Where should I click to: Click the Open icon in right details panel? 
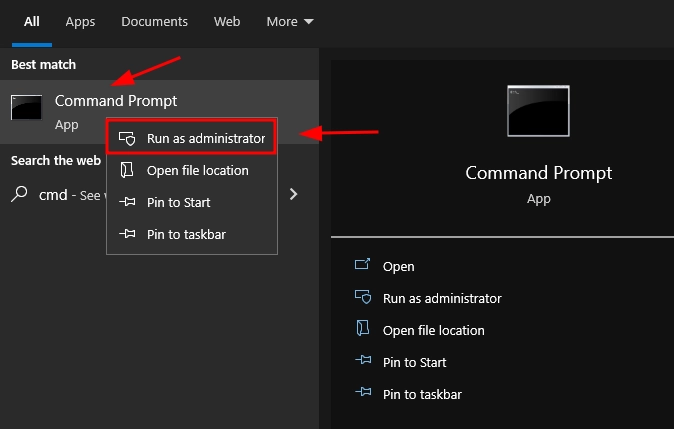click(363, 266)
